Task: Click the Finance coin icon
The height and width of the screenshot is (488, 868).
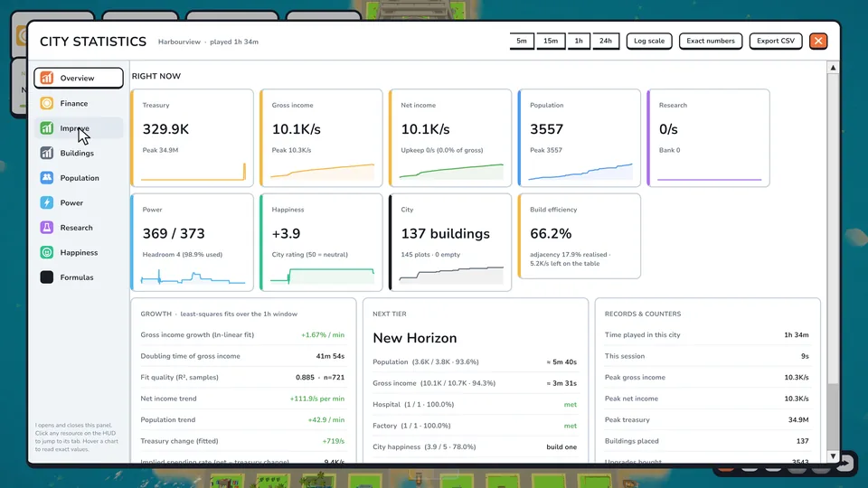Action: point(46,103)
